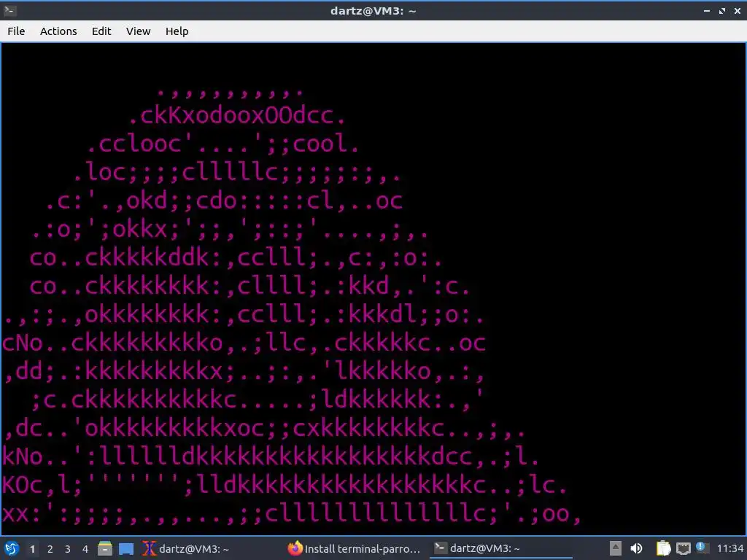Switch to virtual desktop 1

32,549
